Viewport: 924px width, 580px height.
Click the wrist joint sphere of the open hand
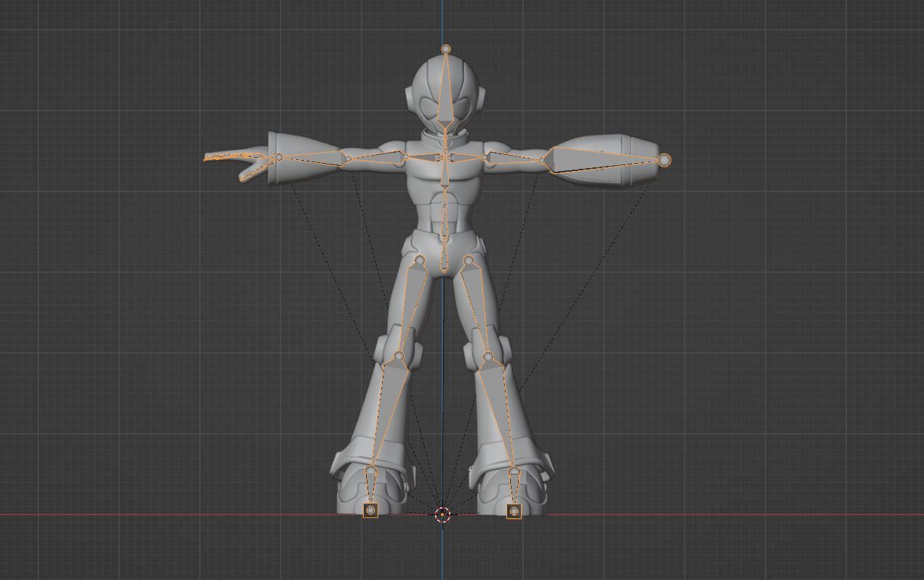coord(278,157)
